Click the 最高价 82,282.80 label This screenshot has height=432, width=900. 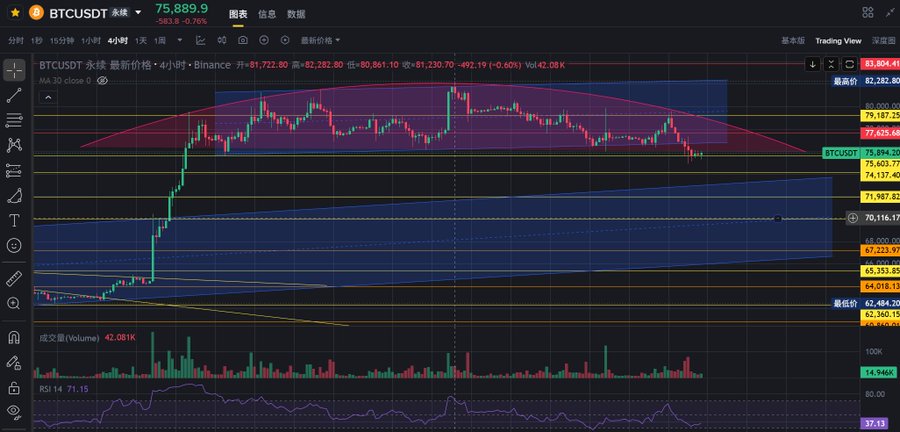point(866,82)
